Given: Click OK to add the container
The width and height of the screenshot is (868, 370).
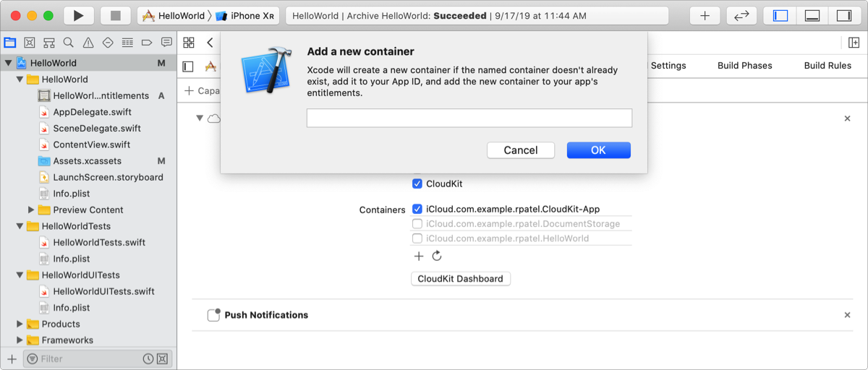Looking at the screenshot, I should 598,150.
